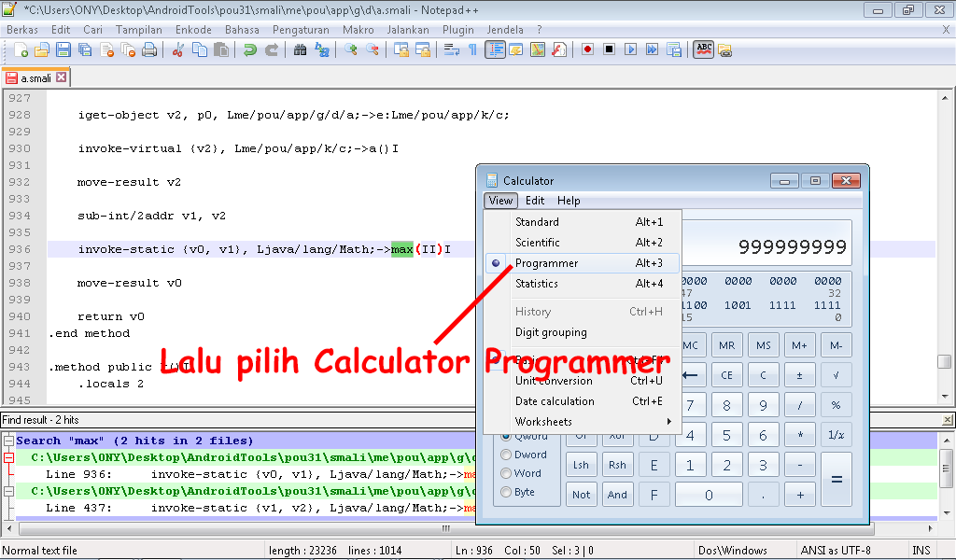
Task: Click the Save All icon
Action: (x=85, y=50)
